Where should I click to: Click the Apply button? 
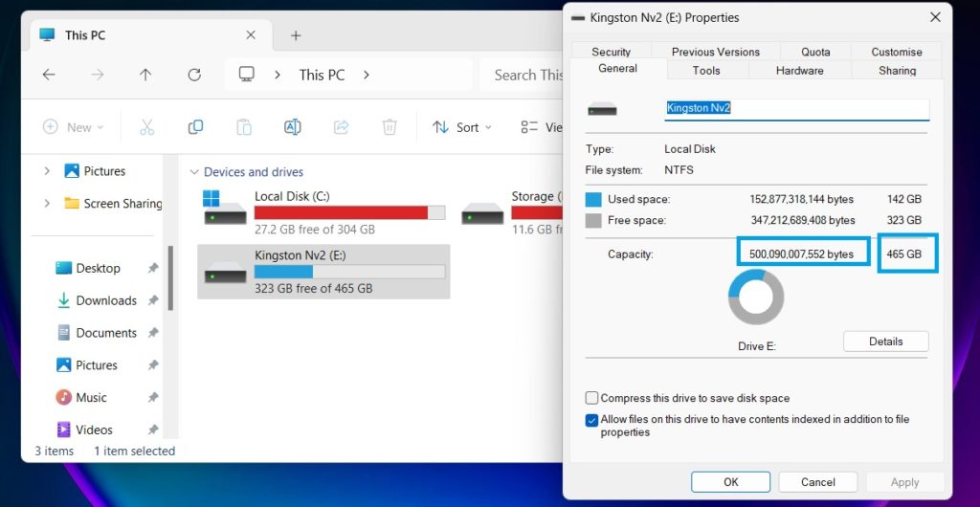point(904,482)
